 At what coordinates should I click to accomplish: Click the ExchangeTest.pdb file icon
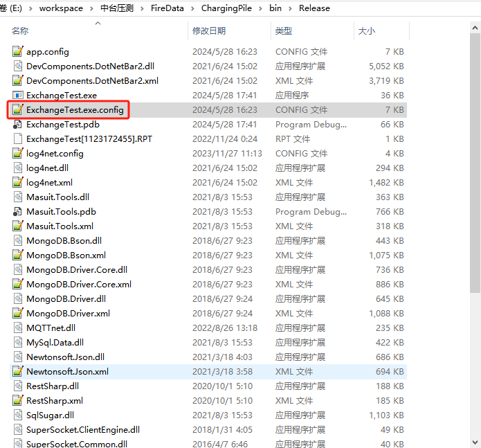point(18,124)
